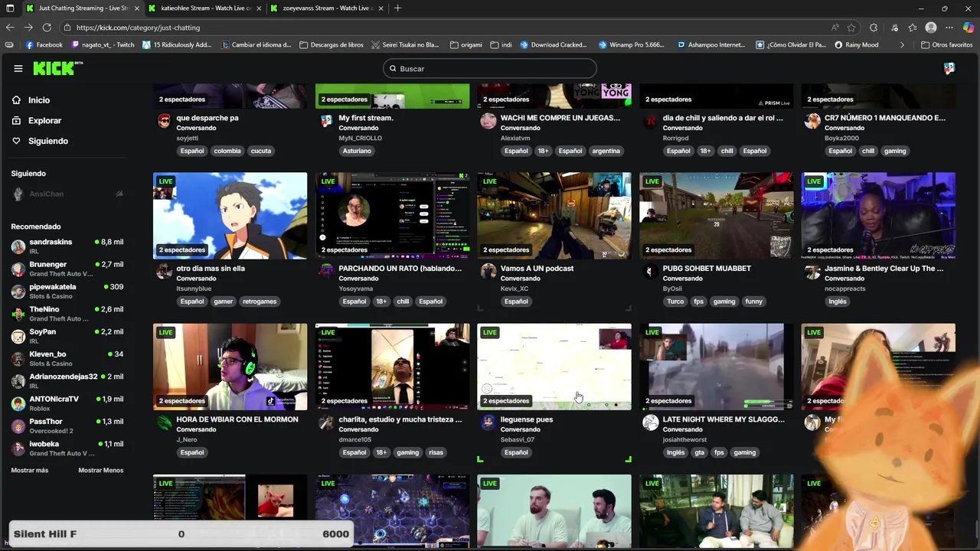Click Mostrar más under recommended channels

point(30,471)
